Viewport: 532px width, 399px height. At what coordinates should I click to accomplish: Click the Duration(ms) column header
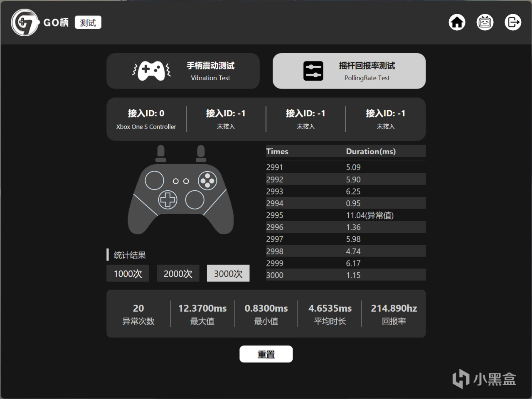tap(371, 151)
